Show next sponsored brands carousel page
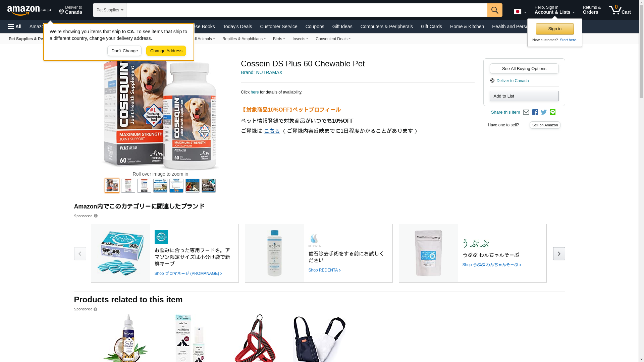The image size is (644, 362). [559, 254]
